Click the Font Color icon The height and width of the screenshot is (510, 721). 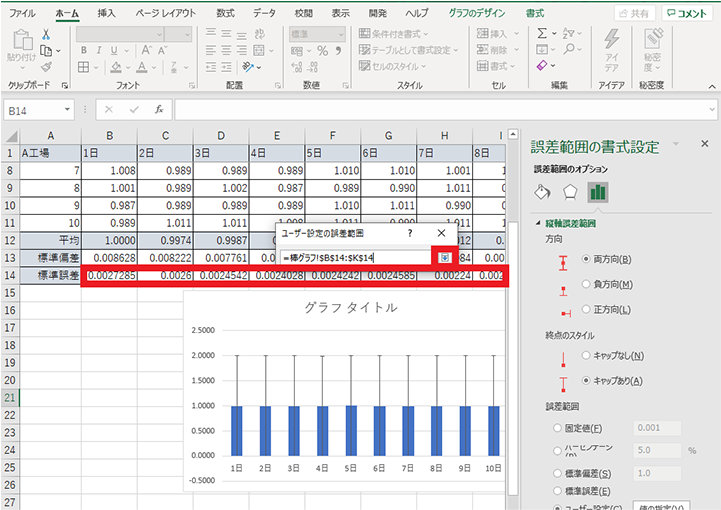(142, 67)
